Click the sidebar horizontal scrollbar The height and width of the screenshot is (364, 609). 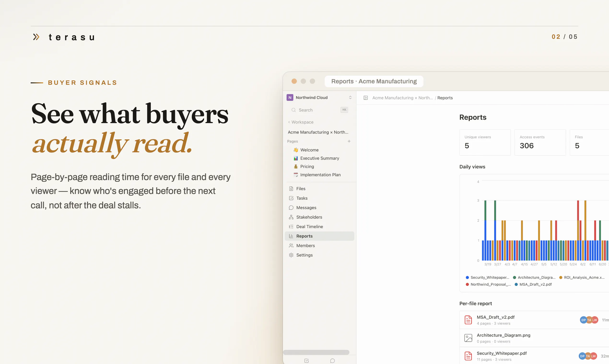click(316, 352)
